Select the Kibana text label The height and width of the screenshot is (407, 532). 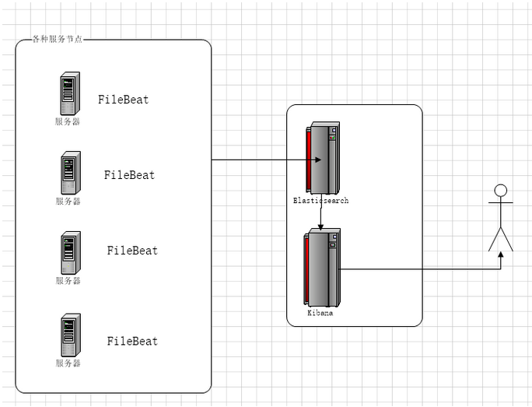pyautogui.click(x=320, y=313)
